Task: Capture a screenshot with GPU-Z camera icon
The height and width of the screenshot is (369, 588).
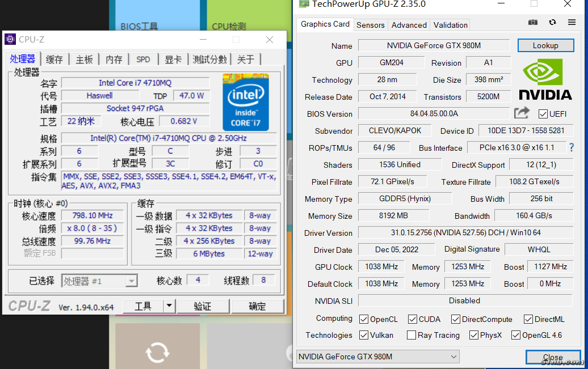Action: (x=532, y=22)
